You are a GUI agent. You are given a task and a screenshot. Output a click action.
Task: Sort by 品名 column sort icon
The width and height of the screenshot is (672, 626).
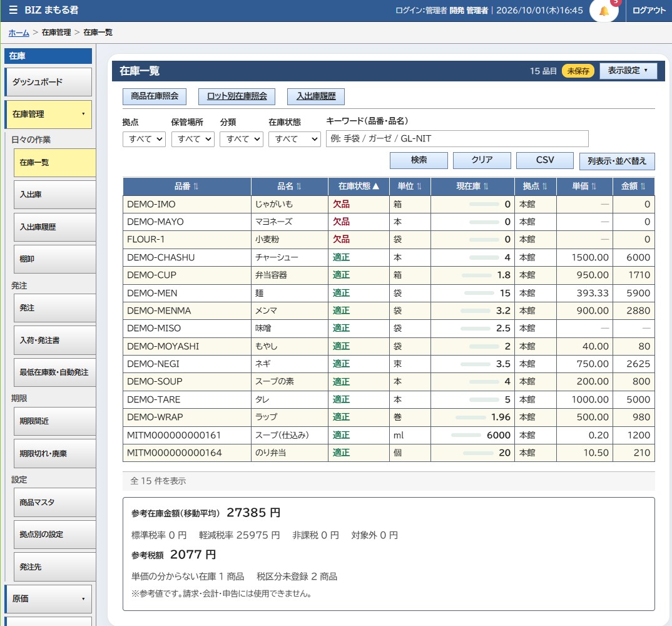coord(298,187)
